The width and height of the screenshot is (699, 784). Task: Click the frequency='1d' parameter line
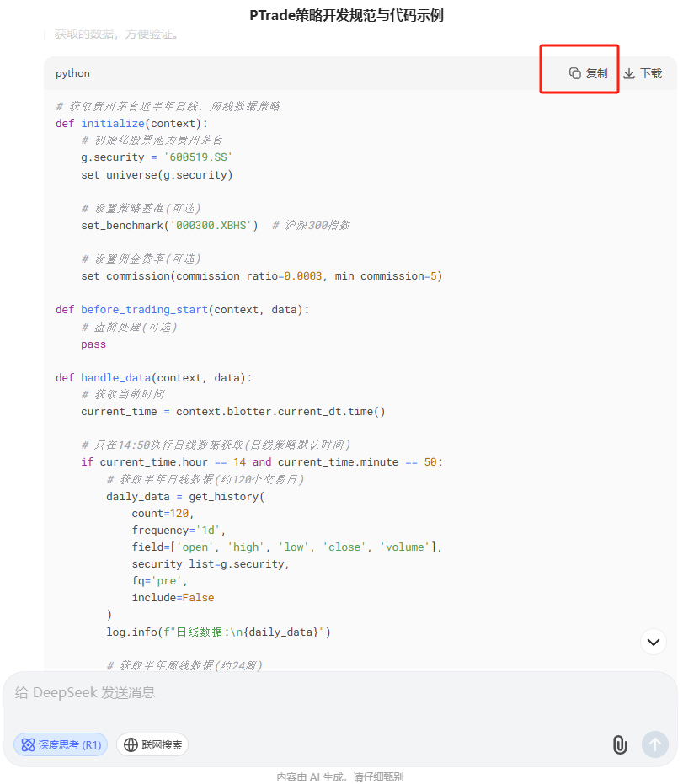pyautogui.click(x=179, y=531)
